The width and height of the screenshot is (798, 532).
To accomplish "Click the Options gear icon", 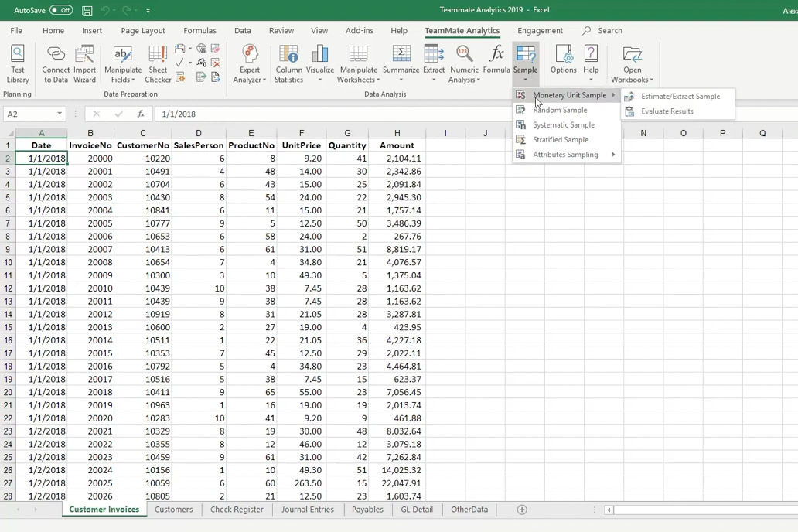I will 563,63.
